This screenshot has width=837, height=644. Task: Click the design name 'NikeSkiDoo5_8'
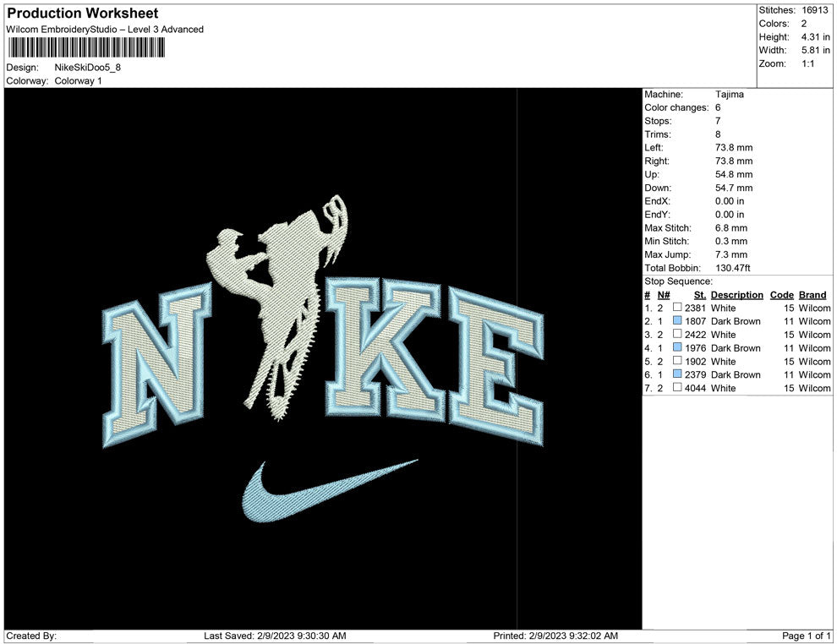[88, 68]
